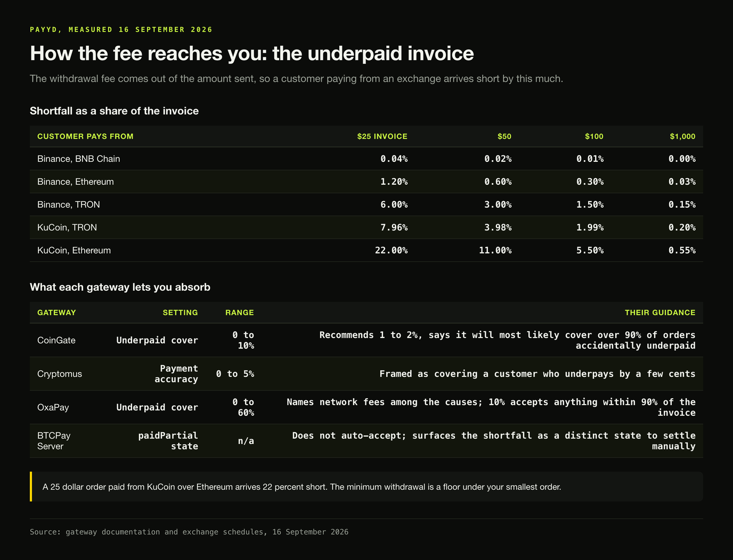The image size is (733, 560).
Task: Click the 'CUSTOMER PAYS FROM' column header
Action: point(85,136)
